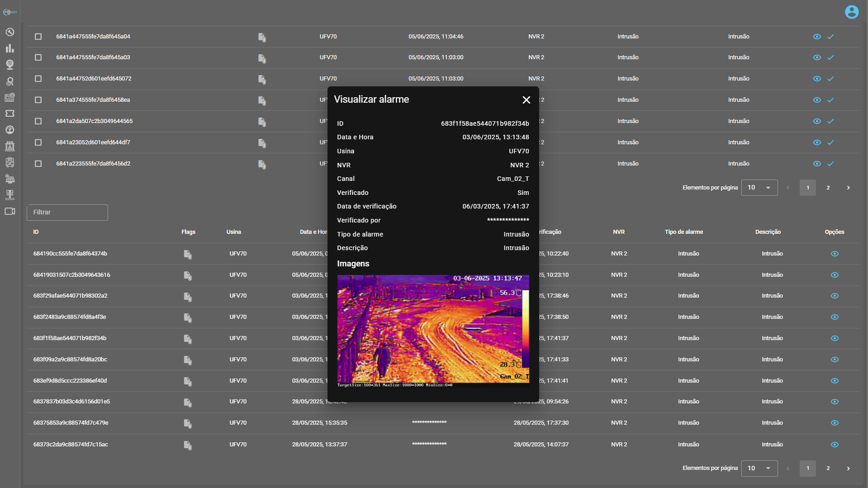This screenshot has height=488, width=868.
Task: Select page 2 in upper table pagination
Action: coord(828,188)
